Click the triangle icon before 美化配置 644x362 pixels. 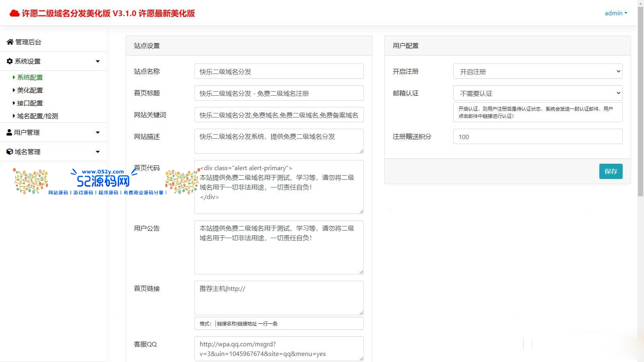tap(14, 90)
